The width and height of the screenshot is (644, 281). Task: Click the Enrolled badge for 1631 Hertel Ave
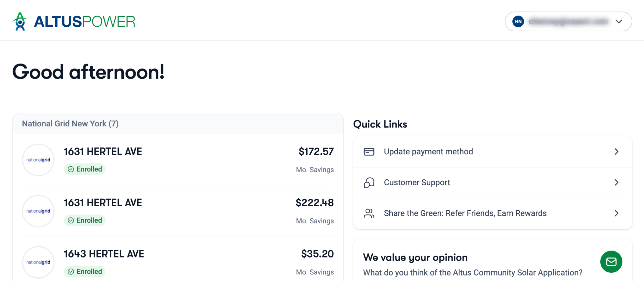click(x=84, y=169)
